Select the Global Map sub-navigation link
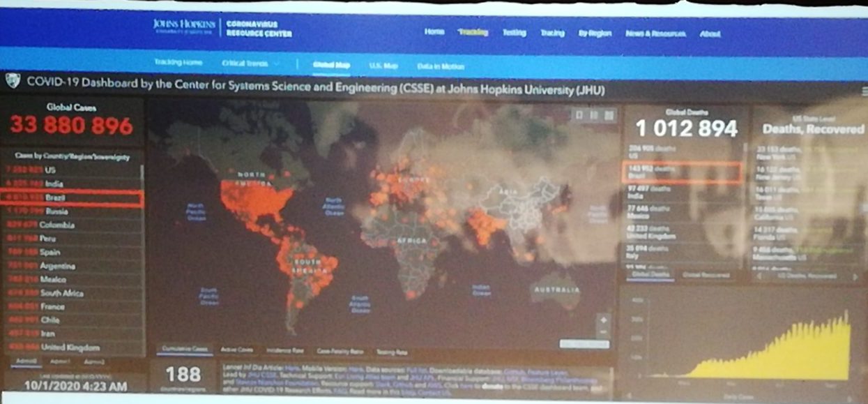This screenshot has width=868, height=404. (x=331, y=65)
